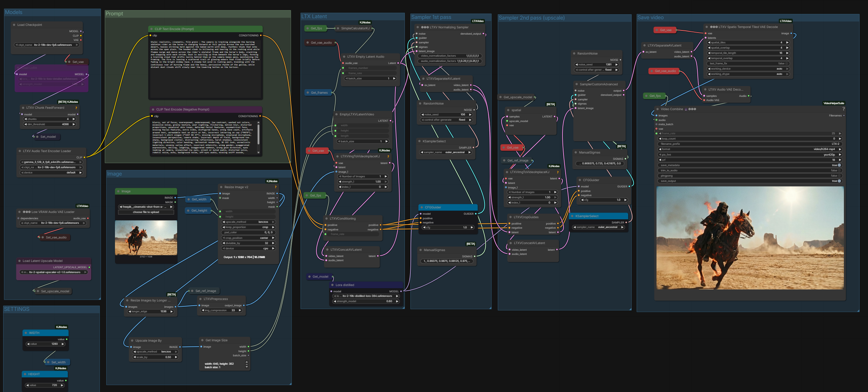
Task: Open the format dropdown video/h264-mp4
Action: [x=750, y=149]
